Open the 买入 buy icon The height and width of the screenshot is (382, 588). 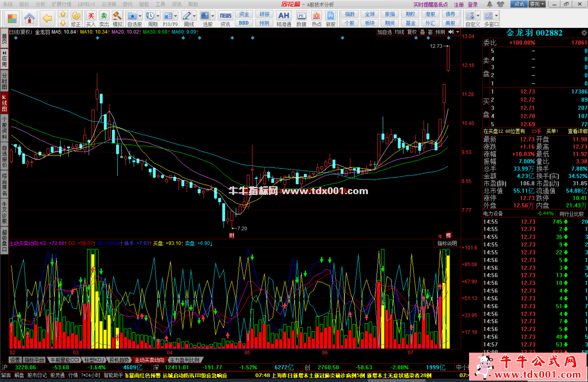click(x=91, y=18)
